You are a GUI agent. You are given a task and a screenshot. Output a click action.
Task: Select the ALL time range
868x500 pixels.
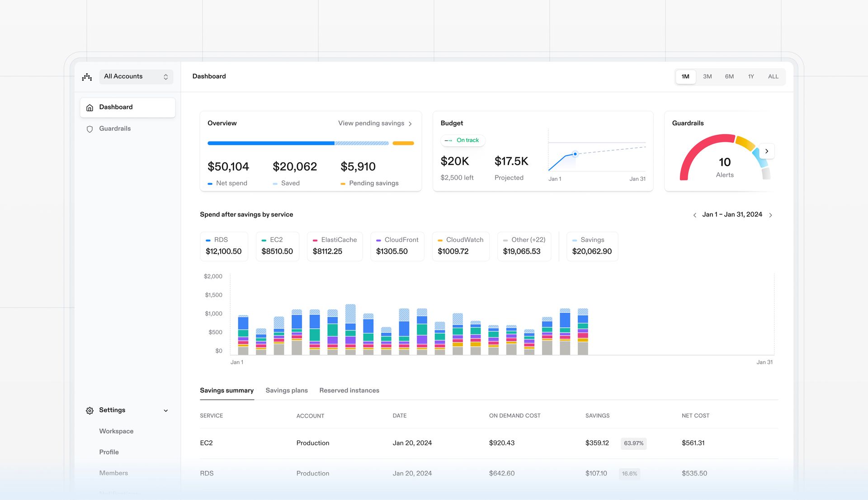[x=773, y=76]
